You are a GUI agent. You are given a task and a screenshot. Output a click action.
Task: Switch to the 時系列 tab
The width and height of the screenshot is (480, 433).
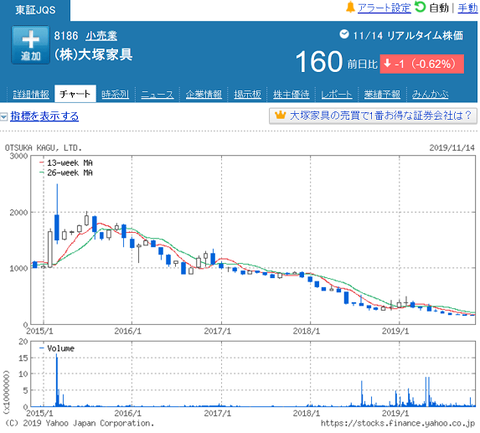[x=115, y=94]
